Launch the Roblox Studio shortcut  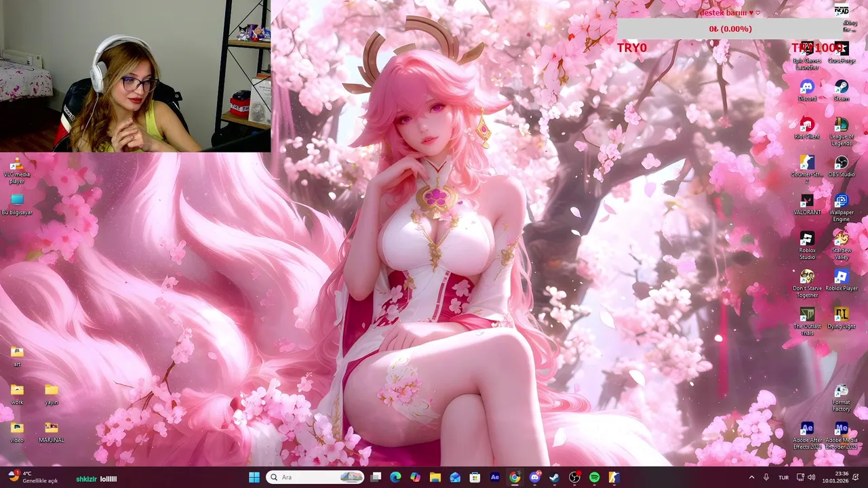[807, 245]
